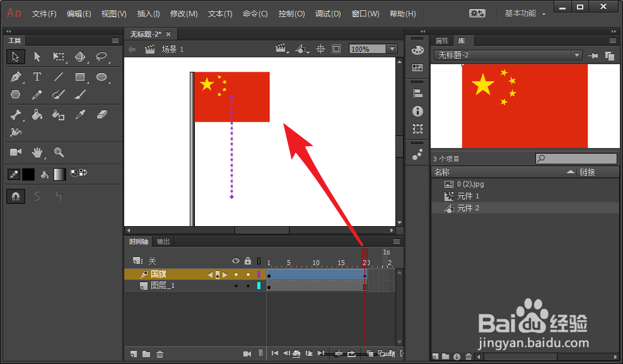This screenshot has height=364, width=623.
Task: Click the black stroke color swatch
Action: [28, 174]
